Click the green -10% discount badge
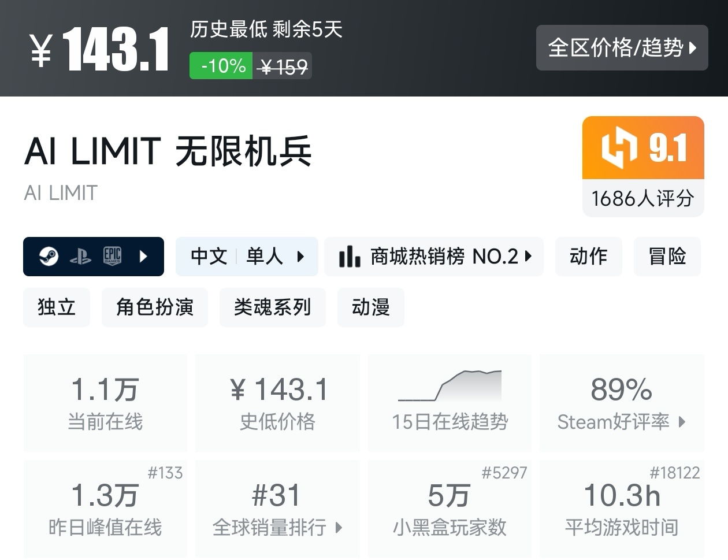Screen dimensions: 728x560 click(220, 65)
